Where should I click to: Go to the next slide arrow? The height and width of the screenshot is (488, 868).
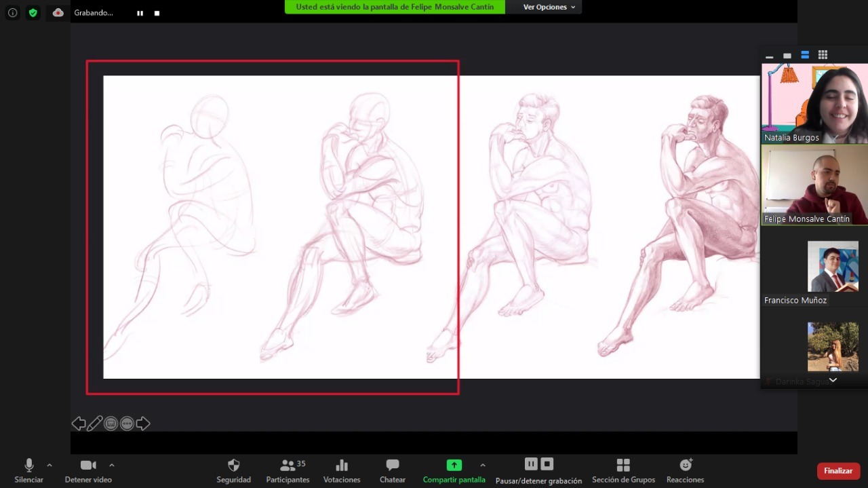(143, 424)
